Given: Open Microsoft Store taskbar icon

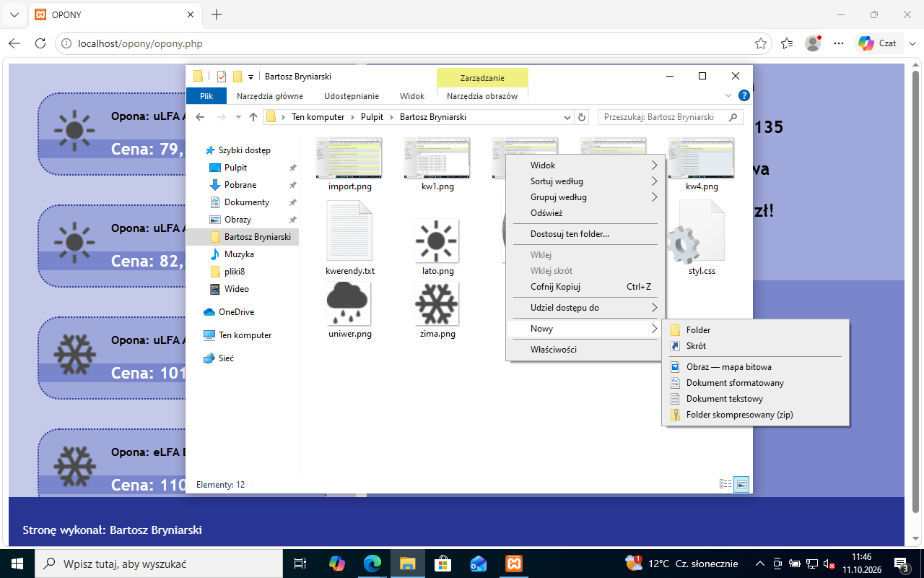Looking at the screenshot, I should click(x=443, y=564).
